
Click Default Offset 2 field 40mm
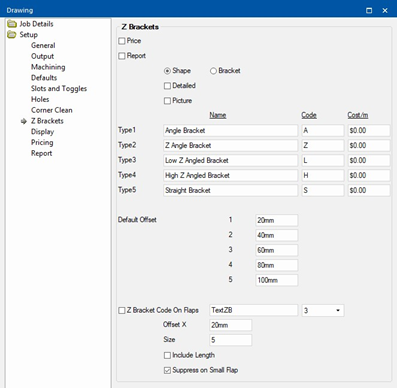click(x=277, y=235)
